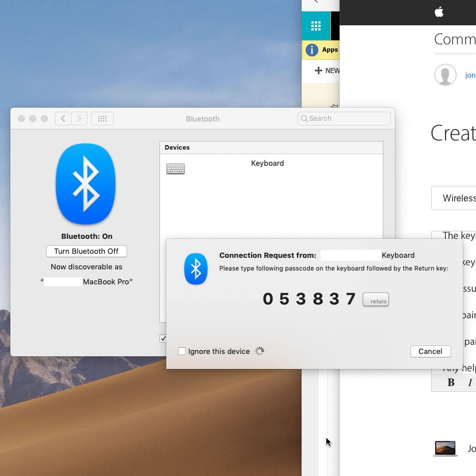Click the Back arrow in Bluetooth preferences
Viewport: 476px width, 476px height.
[63, 119]
